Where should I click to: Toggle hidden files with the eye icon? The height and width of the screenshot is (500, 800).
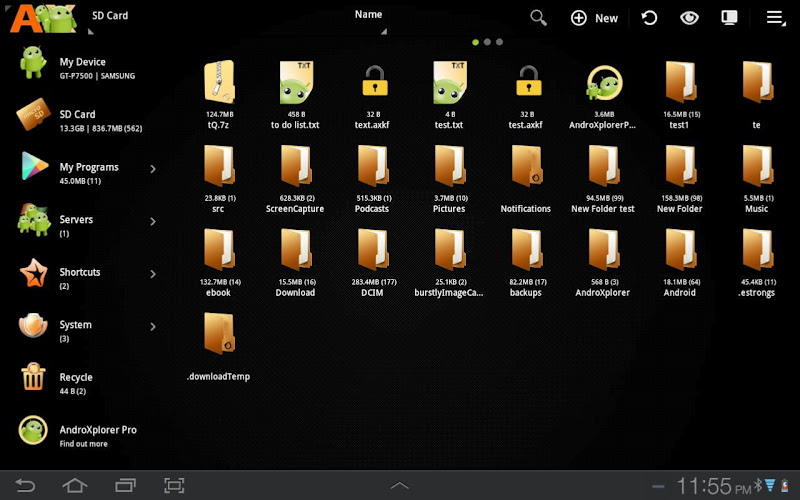point(689,18)
